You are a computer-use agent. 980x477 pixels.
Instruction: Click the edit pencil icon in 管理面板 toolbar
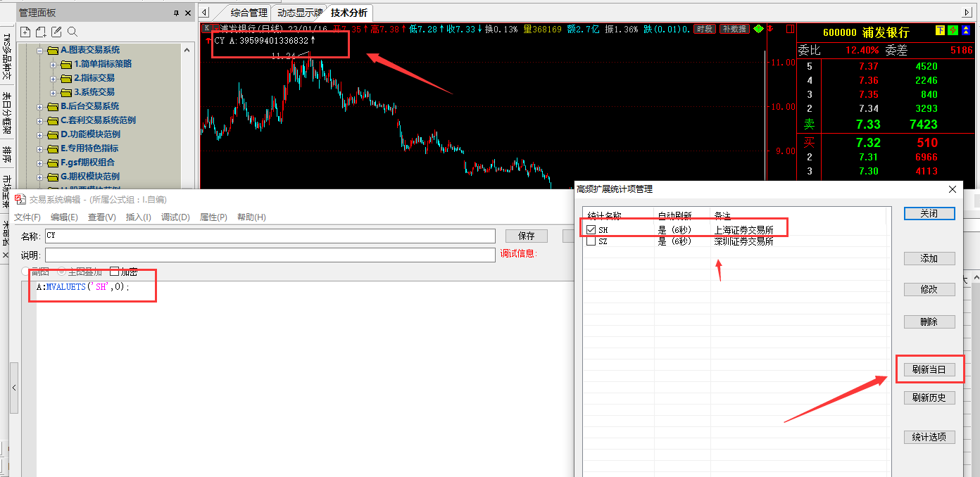pos(56,32)
